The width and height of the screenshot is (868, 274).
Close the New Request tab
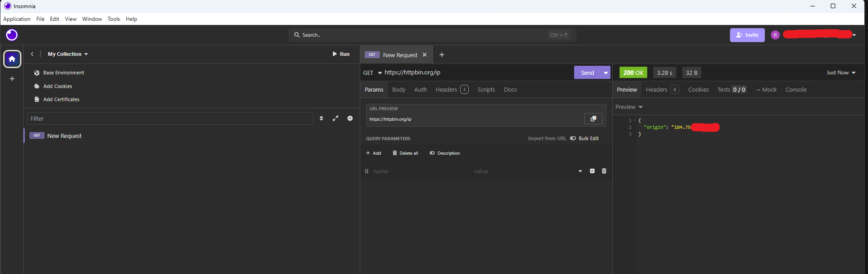(x=425, y=55)
